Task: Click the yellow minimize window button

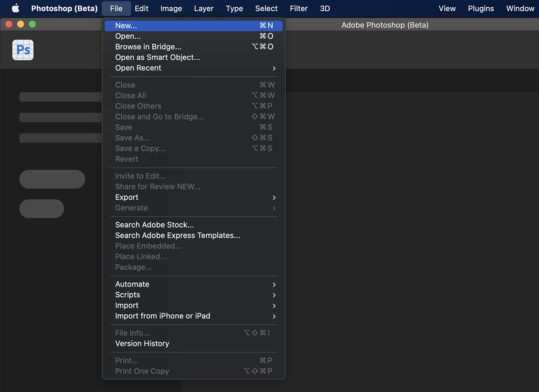Action: pos(20,24)
